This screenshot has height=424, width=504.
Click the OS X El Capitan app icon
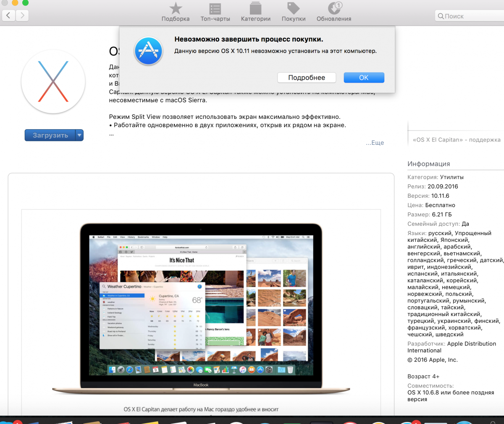click(x=53, y=81)
